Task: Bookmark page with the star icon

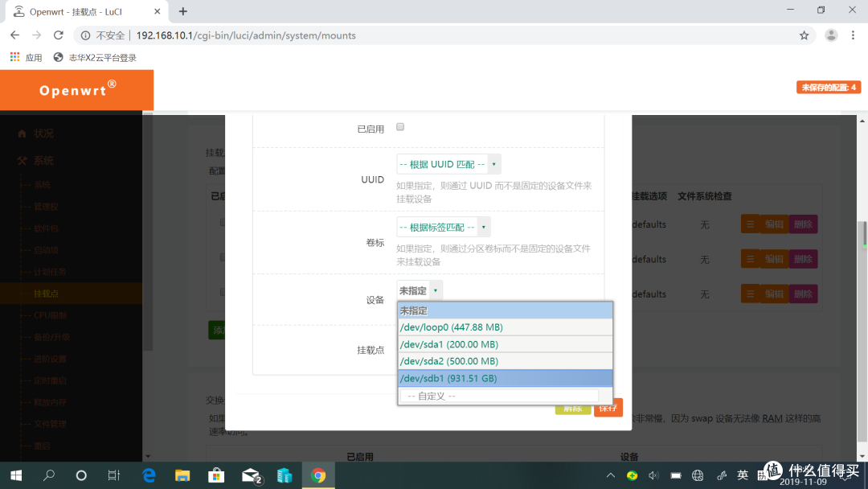Action: point(804,35)
